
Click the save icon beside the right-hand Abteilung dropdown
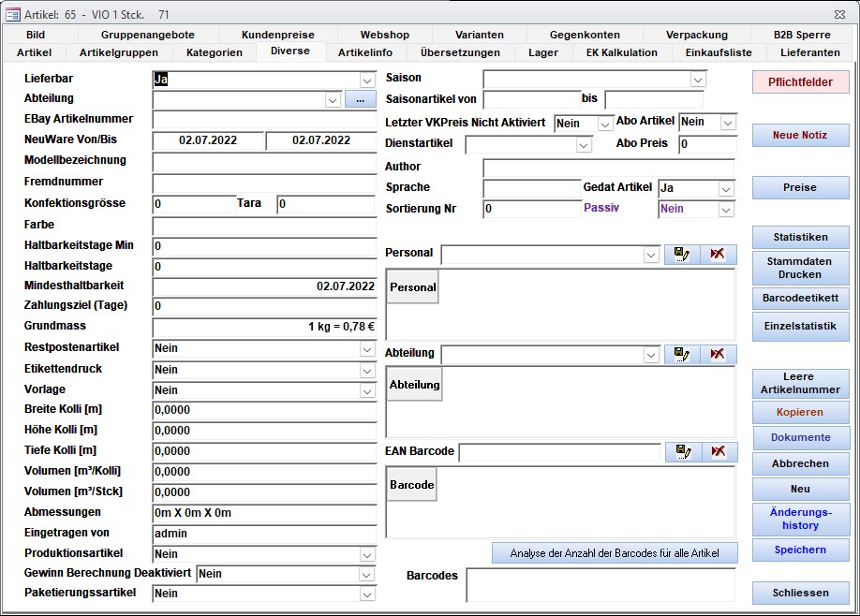(x=682, y=354)
